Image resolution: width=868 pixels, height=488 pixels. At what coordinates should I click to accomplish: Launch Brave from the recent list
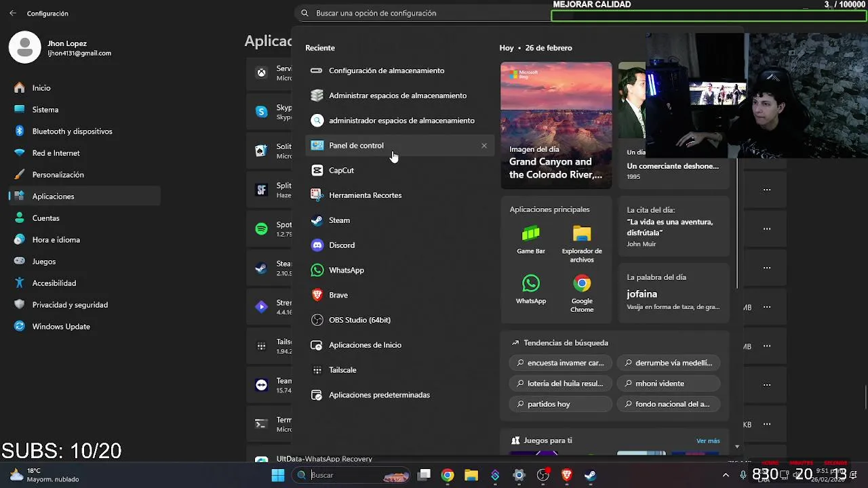(x=399, y=295)
